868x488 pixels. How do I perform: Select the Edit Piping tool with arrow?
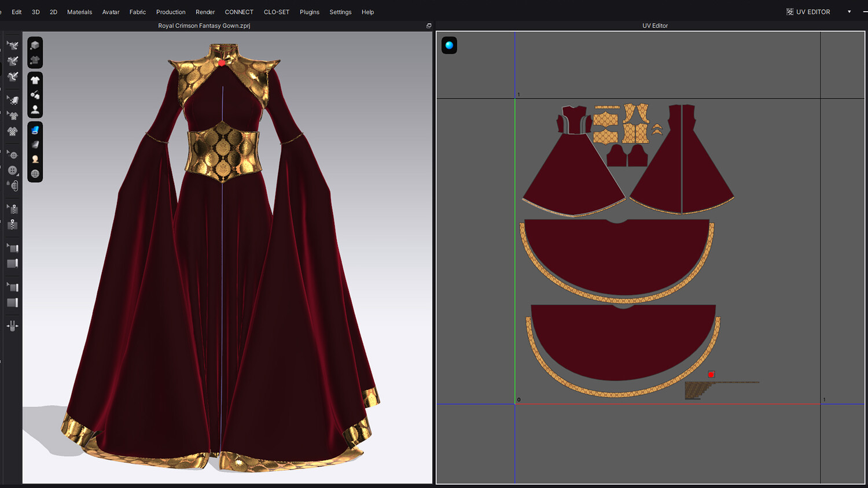12,287
